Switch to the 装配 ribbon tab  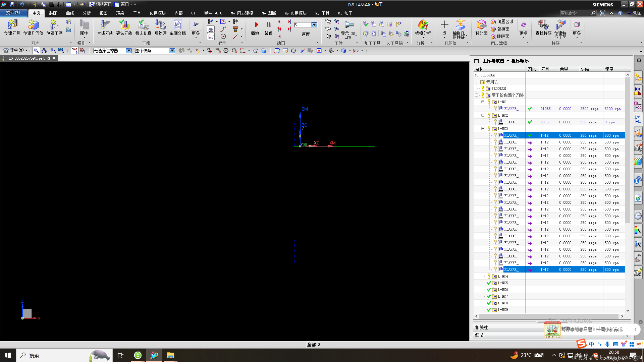pos(53,13)
